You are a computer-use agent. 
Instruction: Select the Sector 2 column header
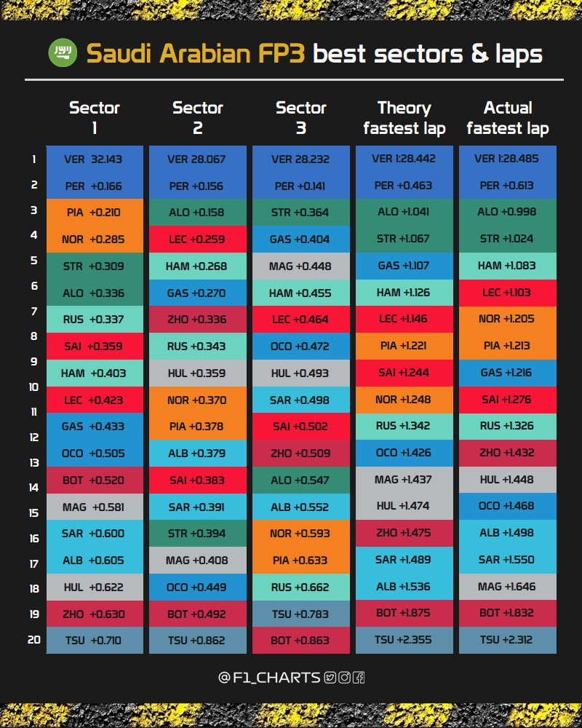click(x=197, y=118)
